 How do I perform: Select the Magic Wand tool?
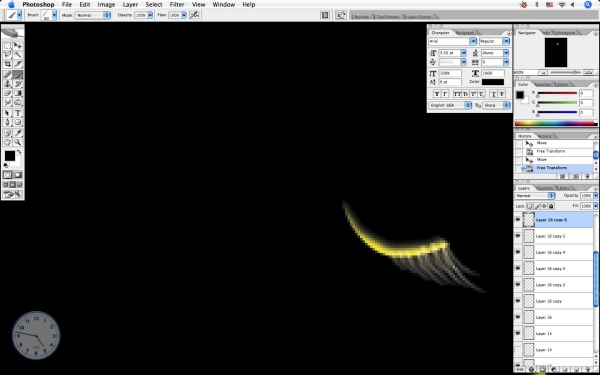point(18,55)
